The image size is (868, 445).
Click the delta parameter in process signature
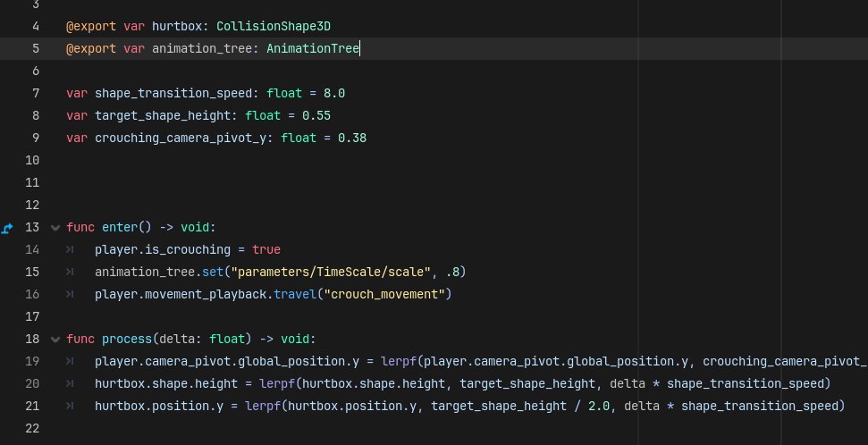click(x=177, y=340)
